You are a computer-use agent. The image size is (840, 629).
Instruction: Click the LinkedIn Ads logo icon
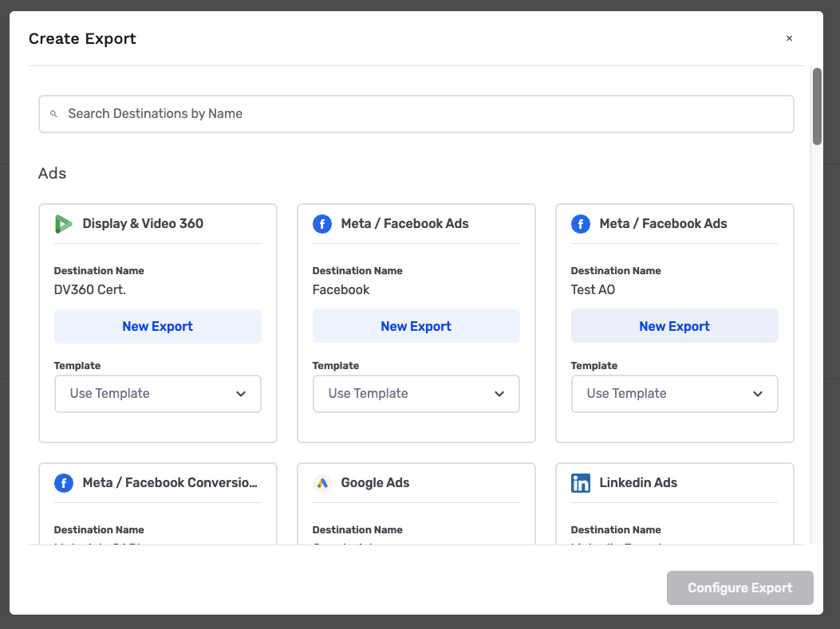pos(581,483)
